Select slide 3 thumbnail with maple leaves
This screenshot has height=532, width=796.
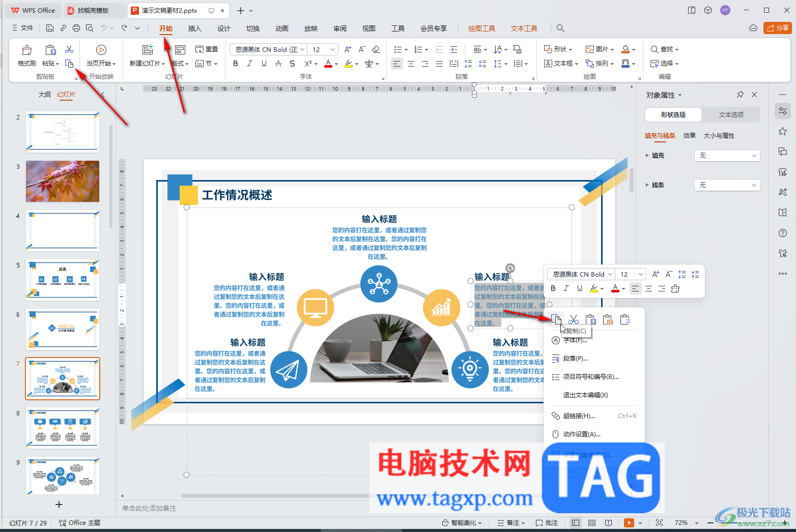[x=63, y=182]
